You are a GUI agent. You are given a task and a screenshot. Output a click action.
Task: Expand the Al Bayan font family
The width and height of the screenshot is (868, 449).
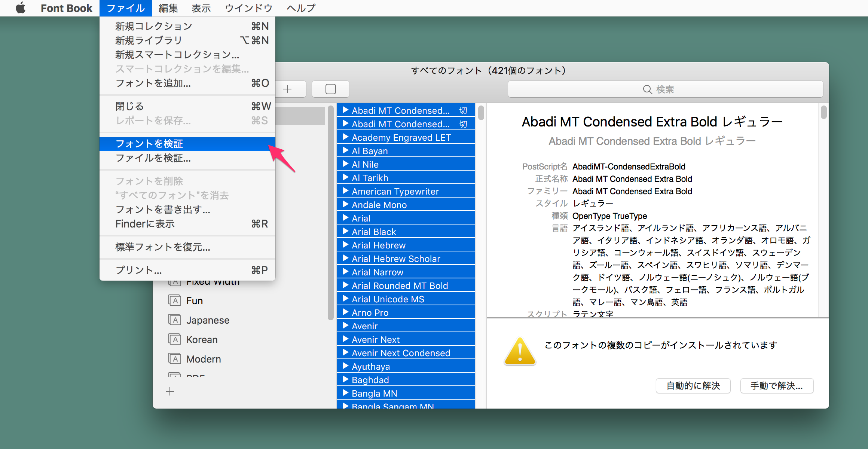coord(346,150)
